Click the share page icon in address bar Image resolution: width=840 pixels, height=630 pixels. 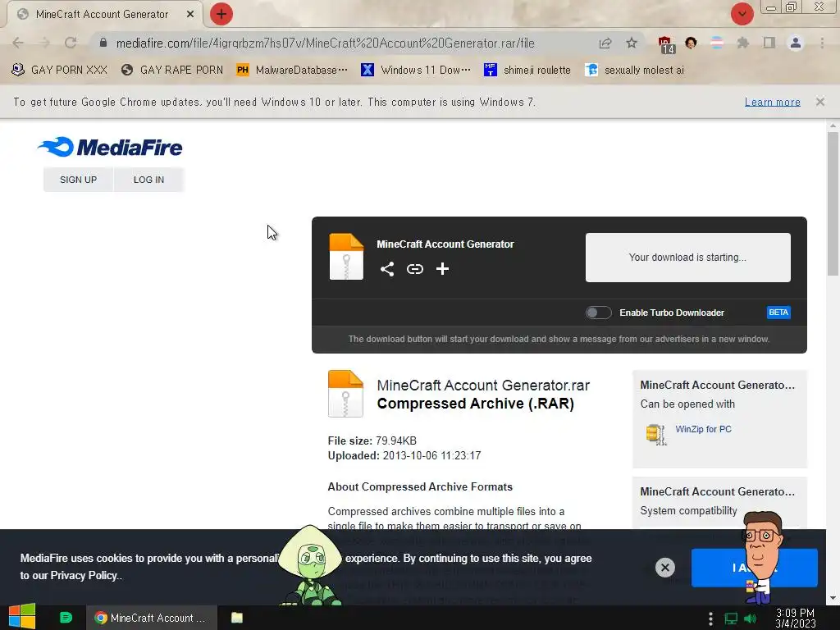[x=605, y=43]
